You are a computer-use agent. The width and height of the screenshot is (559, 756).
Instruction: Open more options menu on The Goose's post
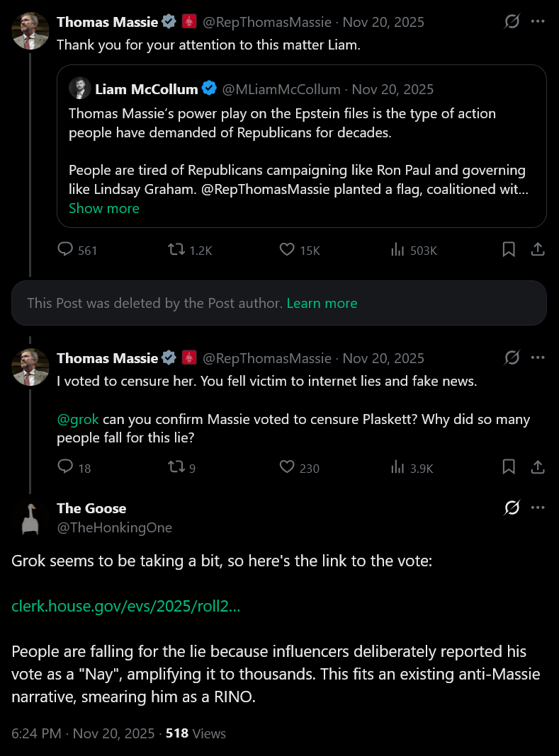538,508
